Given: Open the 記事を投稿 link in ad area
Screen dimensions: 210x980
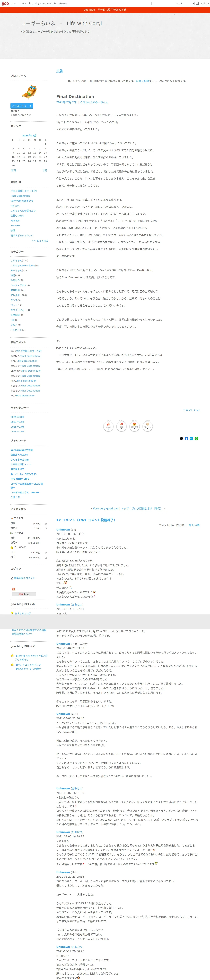Looking at the screenshot, I should pyautogui.click(x=143, y=81).
